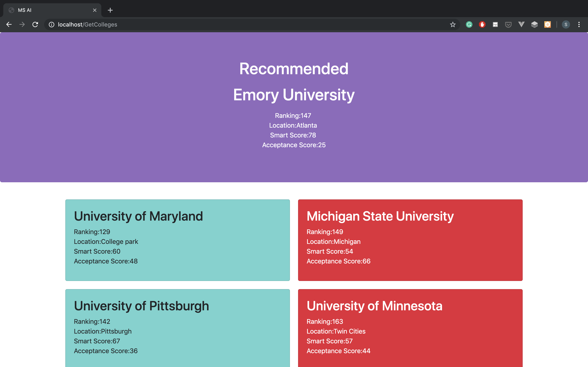This screenshot has height=367, width=588.
Task: Click the Michigan State University card heading
Action: coord(380,216)
